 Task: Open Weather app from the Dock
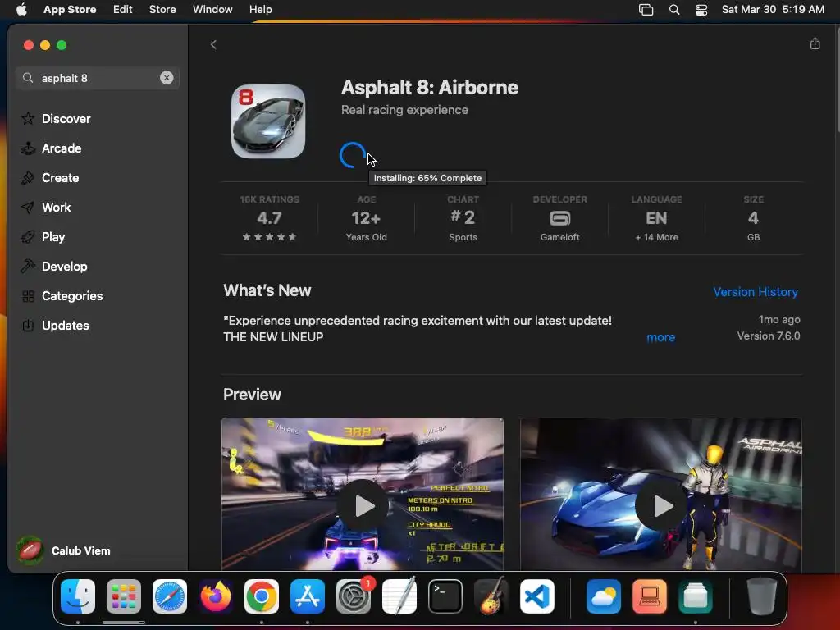[604, 596]
